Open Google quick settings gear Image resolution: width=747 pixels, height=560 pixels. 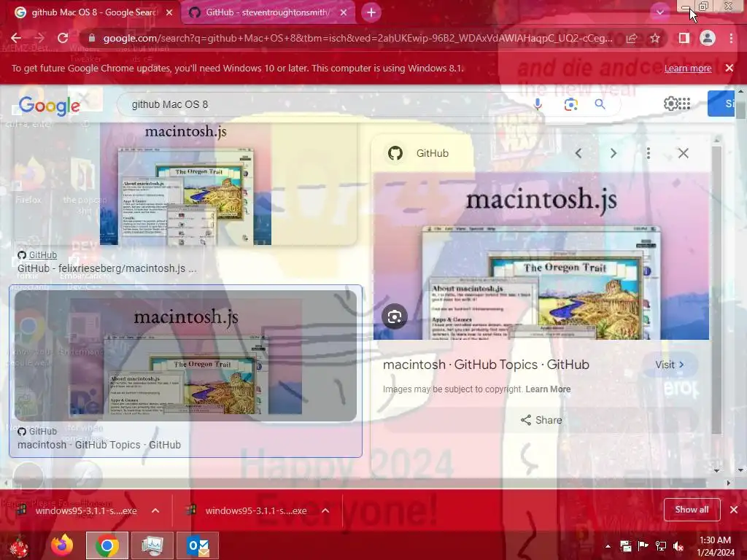pyautogui.click(x=671, y=104)
